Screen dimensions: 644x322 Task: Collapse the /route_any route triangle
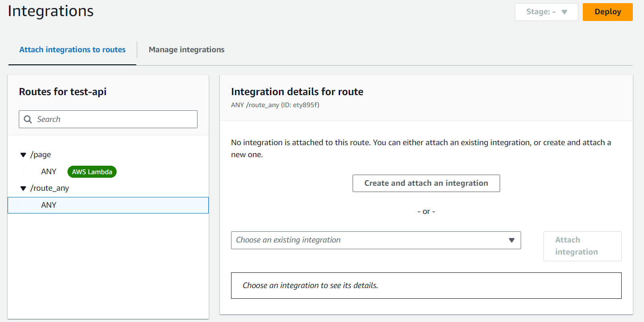coord(23,188)
